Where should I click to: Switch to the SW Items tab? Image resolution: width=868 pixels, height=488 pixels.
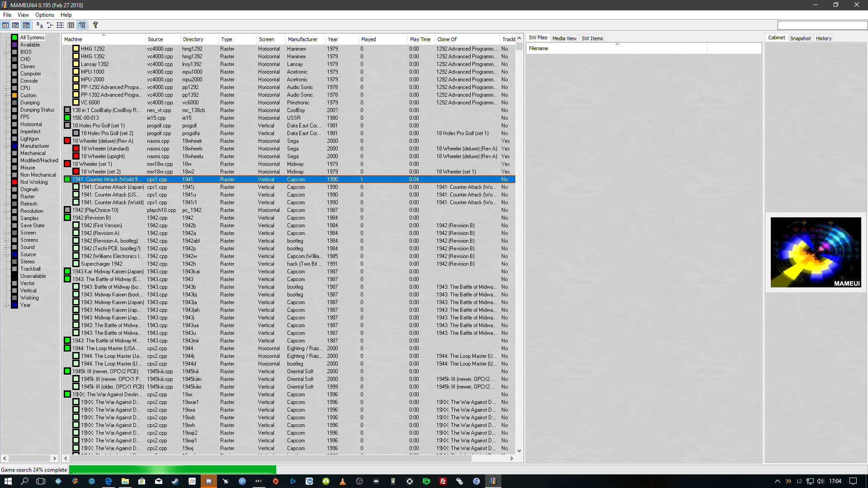[x=592, y=38]
